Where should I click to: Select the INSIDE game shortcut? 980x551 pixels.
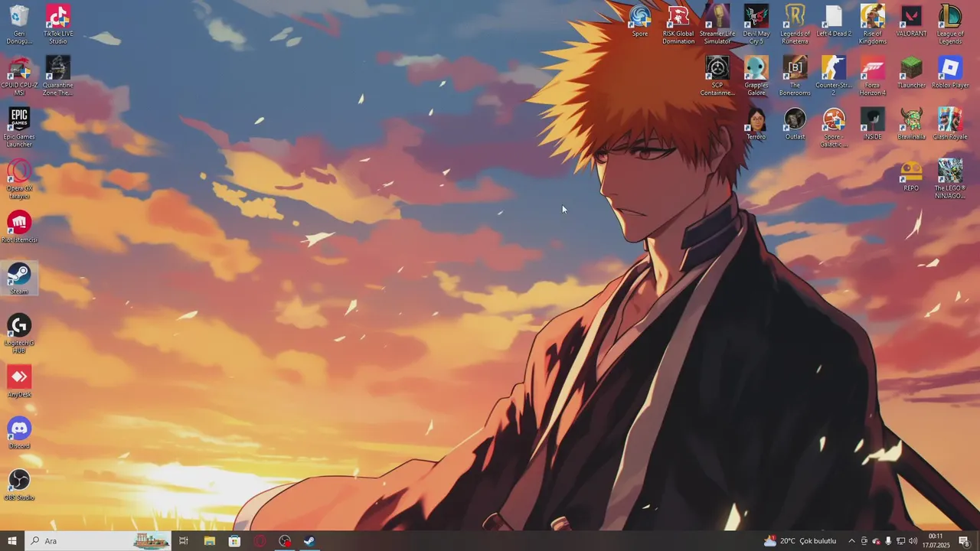coord(873,123)
